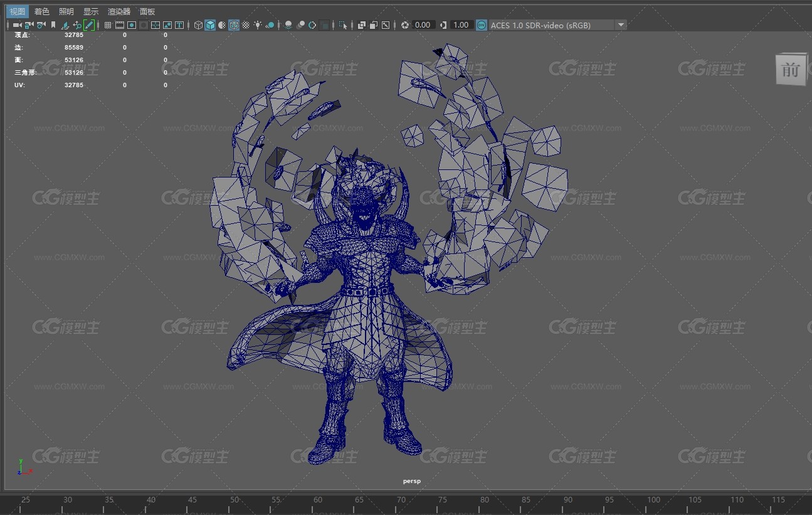This screenshot has width=812, height=515.
Task: Select the green Grease Pencil tool
Action: click(x=88, y=25)
